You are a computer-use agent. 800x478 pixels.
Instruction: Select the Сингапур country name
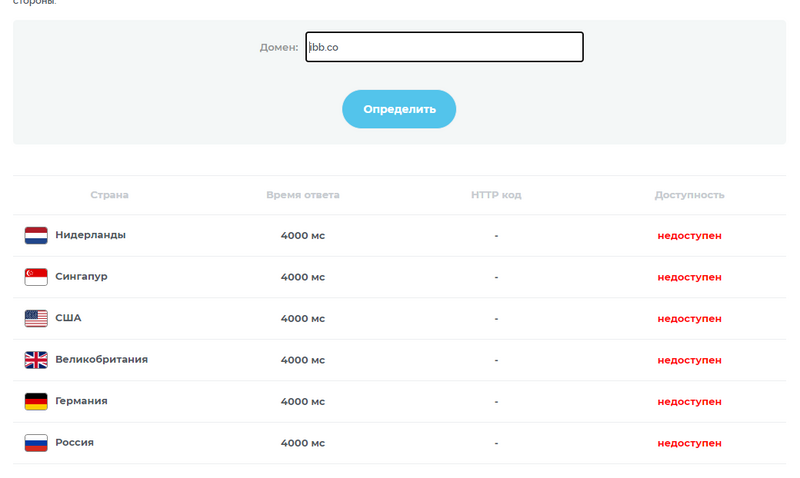pos(81,277)
